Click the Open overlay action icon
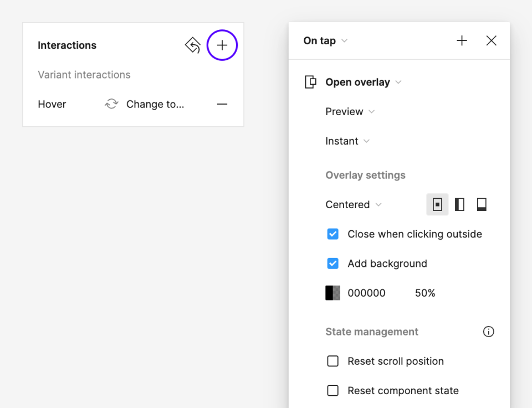 point(311,82)
